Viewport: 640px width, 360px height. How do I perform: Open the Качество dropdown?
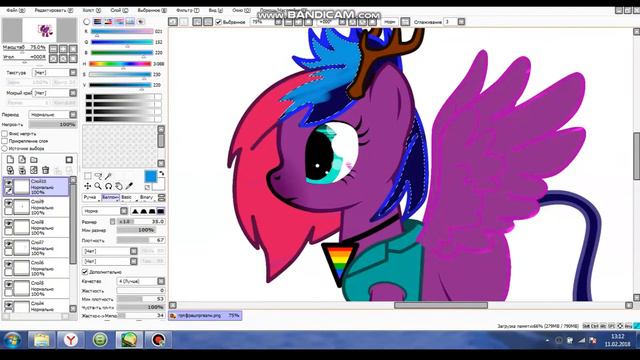click(x=141, y=281)
